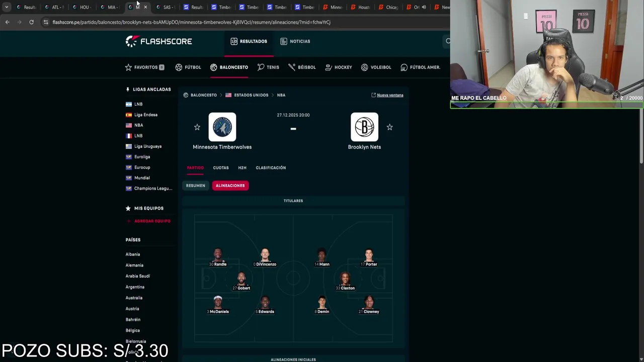Select the Baloncesto sport

coord(229,67)
